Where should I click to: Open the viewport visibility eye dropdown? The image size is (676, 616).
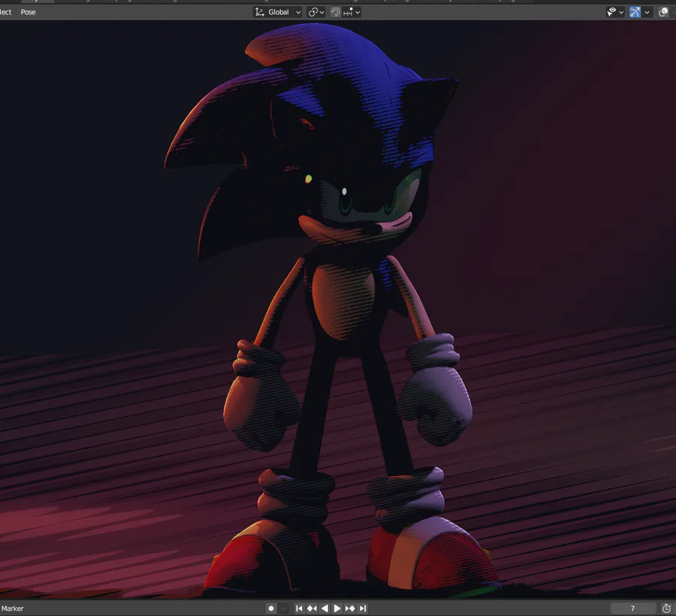[x=615, y=12]
